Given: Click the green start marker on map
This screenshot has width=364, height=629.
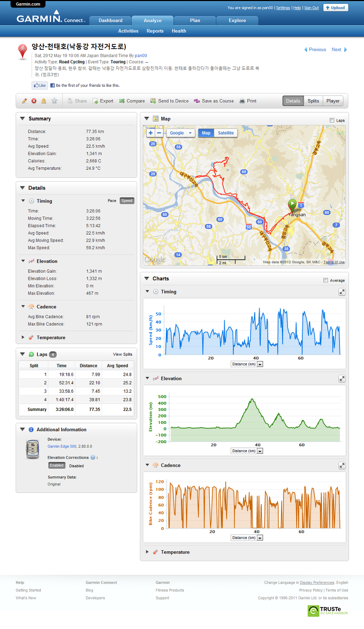Looking at the screenshot, I should coord(293,205).
